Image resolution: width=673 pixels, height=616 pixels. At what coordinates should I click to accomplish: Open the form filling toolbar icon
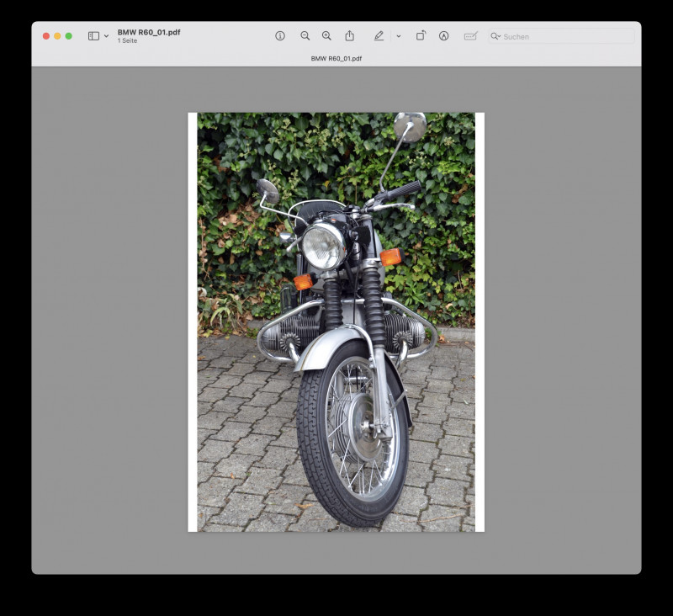point(471,36)
